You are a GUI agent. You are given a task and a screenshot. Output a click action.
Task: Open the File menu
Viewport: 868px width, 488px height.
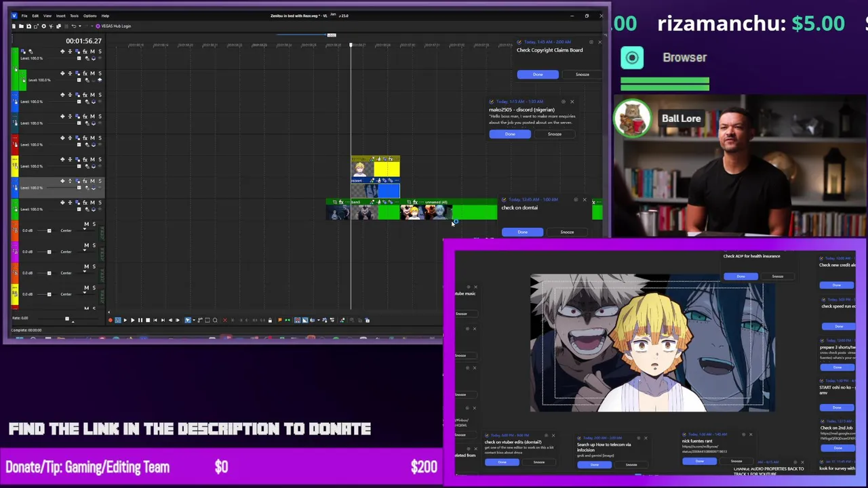click(x=24, y=16)
